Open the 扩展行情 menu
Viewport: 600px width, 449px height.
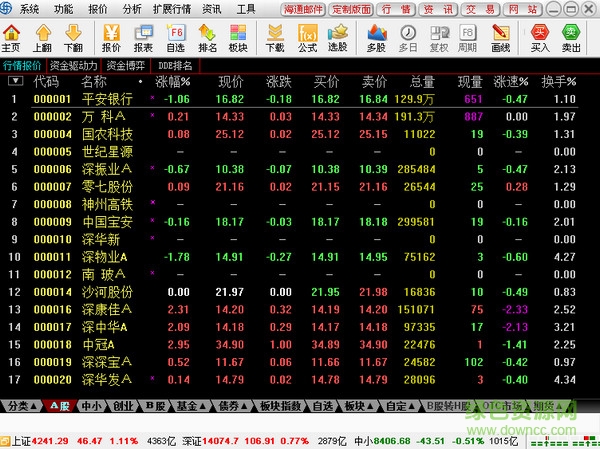coord(172,9)
